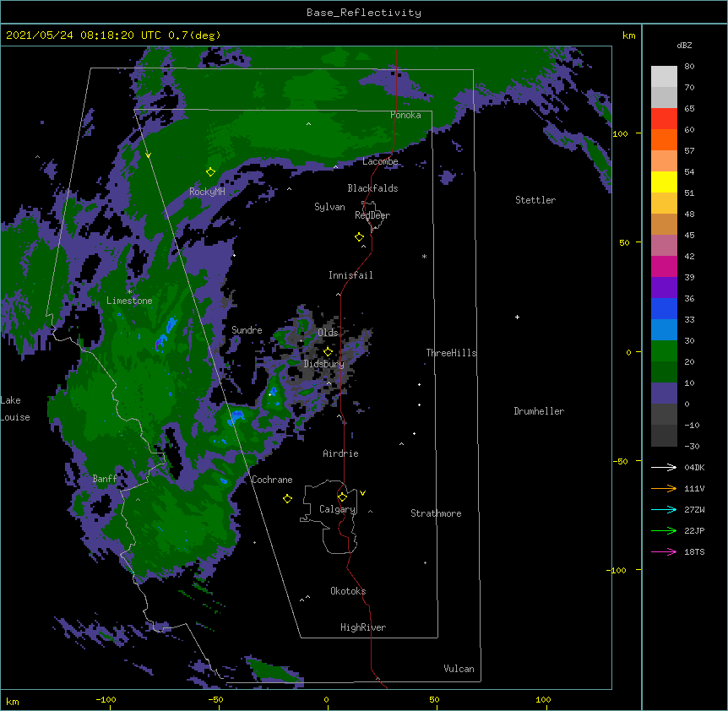Image resolution: width=728 pixels, height=711 pixels.
Task: Click the green 30 dBZ color swatch
Action: coord(664,351)
